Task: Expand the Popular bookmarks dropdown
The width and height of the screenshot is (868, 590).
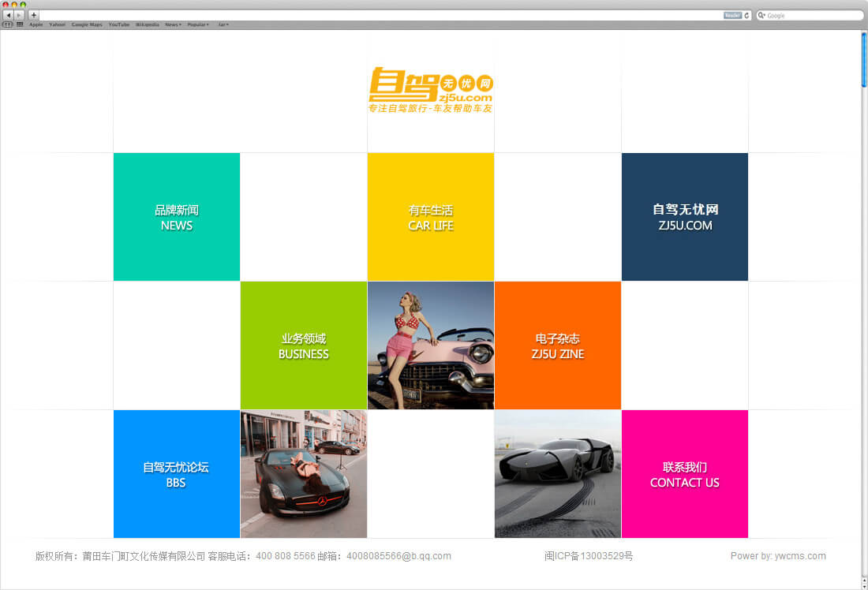Action: pos(198,24)
